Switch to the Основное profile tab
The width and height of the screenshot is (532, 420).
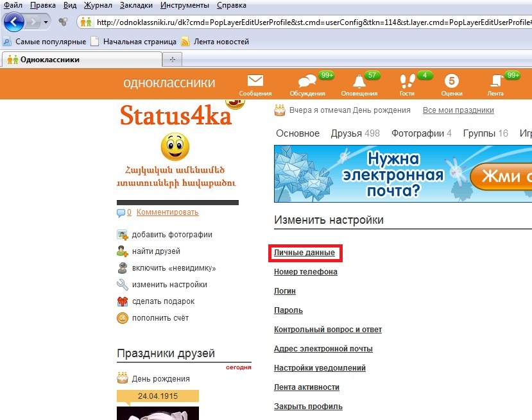(298, 133)
